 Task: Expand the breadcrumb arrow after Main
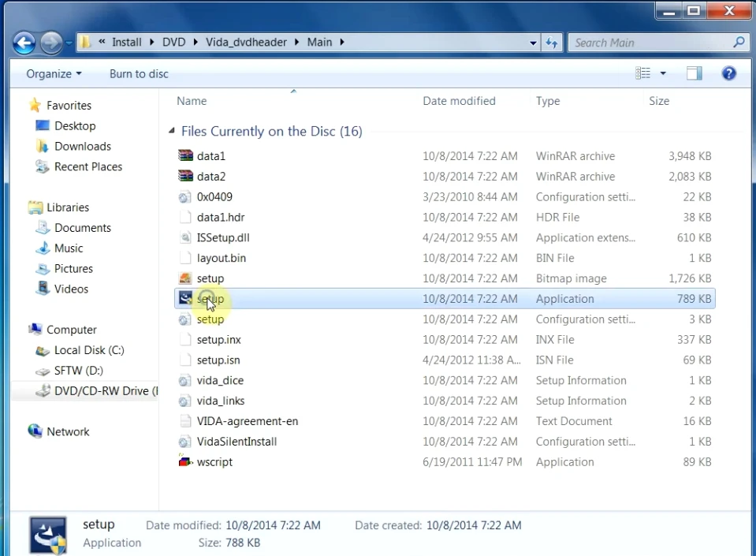pos(342,43)
